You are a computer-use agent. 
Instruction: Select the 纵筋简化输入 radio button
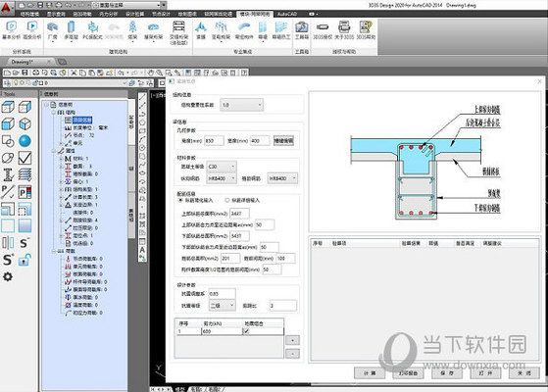coord(180,200)
